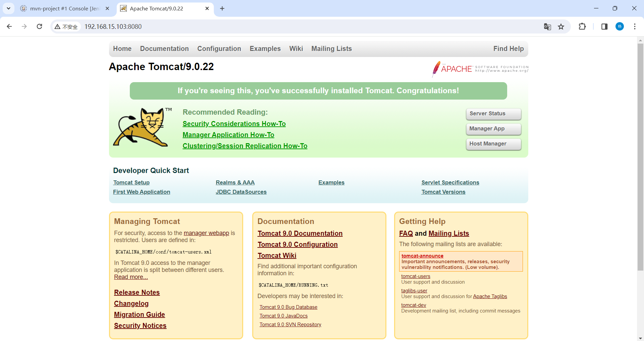Open Find Help in navigation bar

pyautogui.click(x=508, y=49)
